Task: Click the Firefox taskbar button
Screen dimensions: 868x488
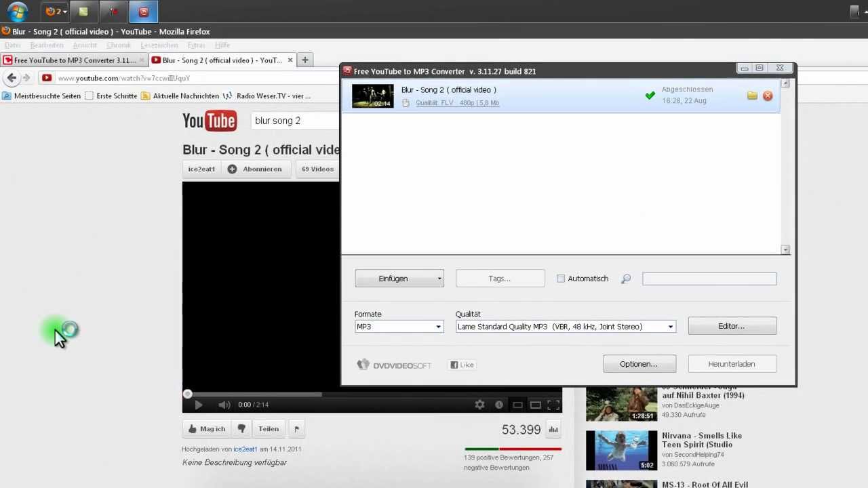Action: [x=56, y=11]
